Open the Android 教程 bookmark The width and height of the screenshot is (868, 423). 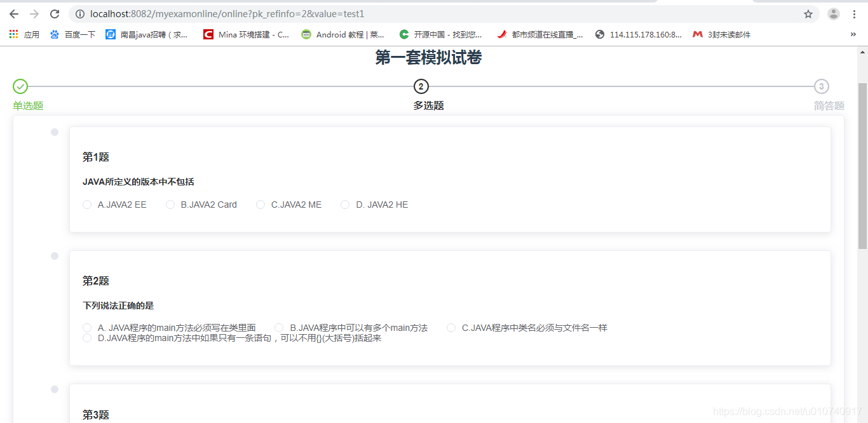click(x=343, y=34)
